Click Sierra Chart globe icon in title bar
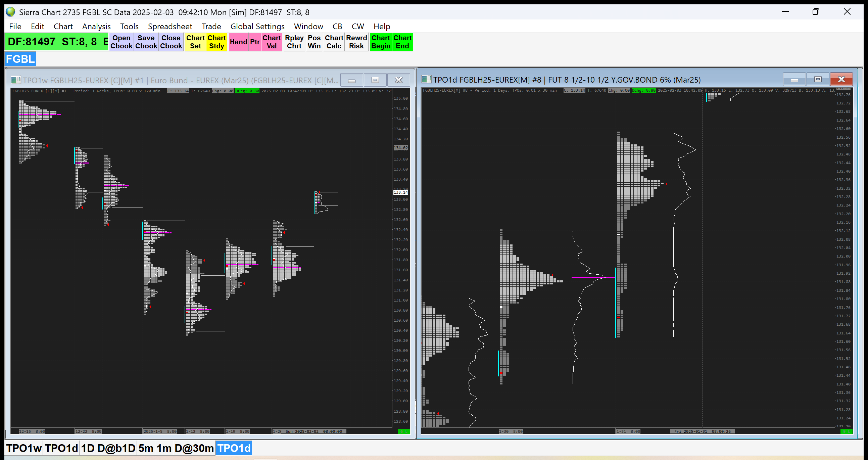 tap(10, 12)
